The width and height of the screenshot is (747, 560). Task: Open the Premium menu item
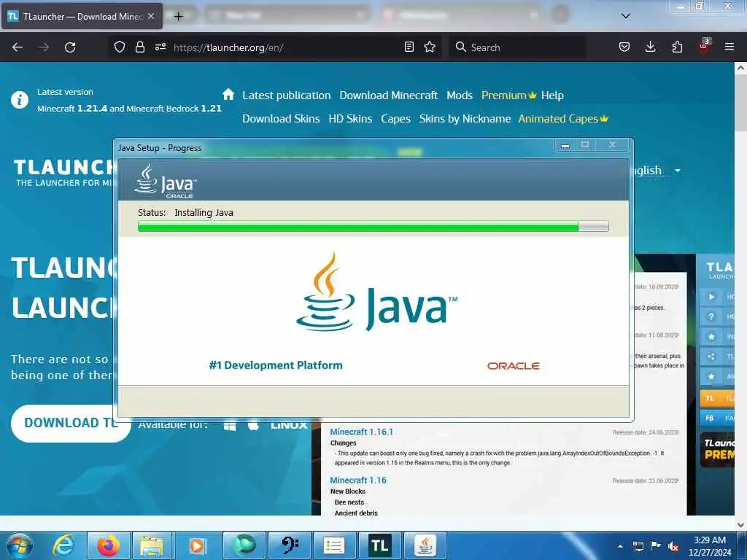(x=508, y=96)
